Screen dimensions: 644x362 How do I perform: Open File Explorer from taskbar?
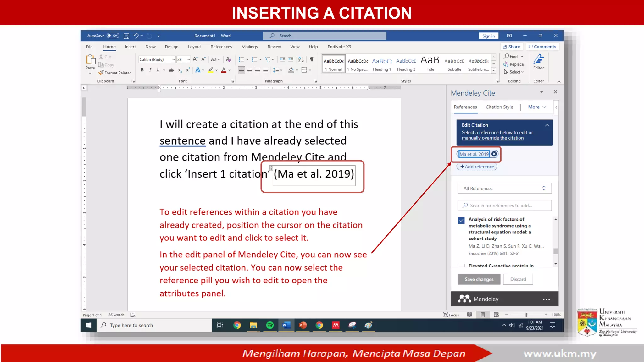pos(253,325)
